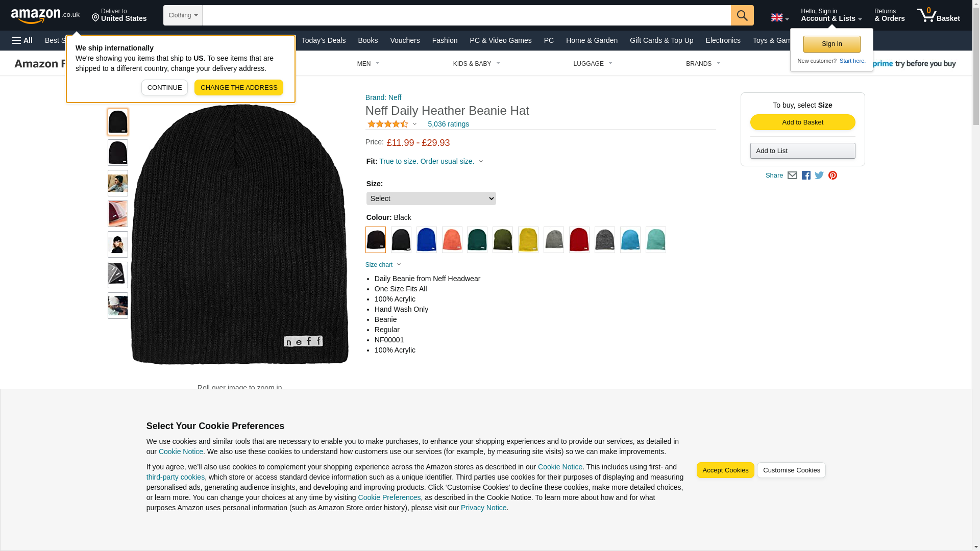Open the 5,036 ratings link
Viewport: 980px width, 551px height.
pos(448,124)
